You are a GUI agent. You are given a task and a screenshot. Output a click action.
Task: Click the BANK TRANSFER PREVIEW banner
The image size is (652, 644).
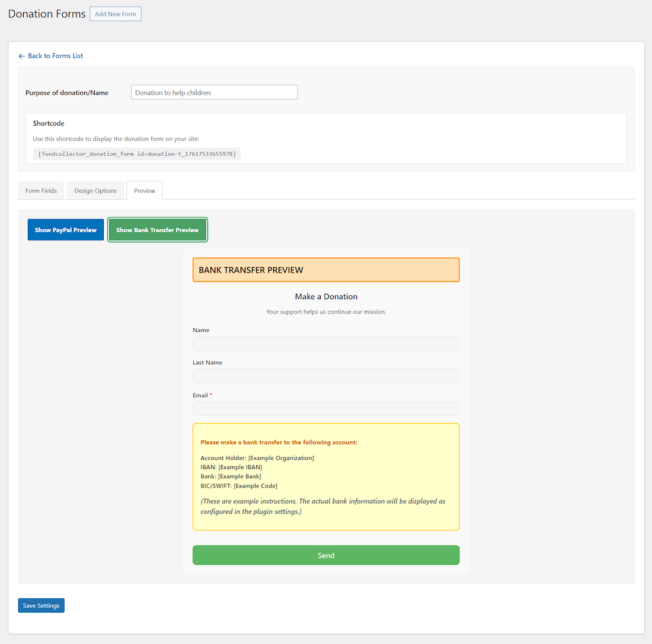coord(325,270)
